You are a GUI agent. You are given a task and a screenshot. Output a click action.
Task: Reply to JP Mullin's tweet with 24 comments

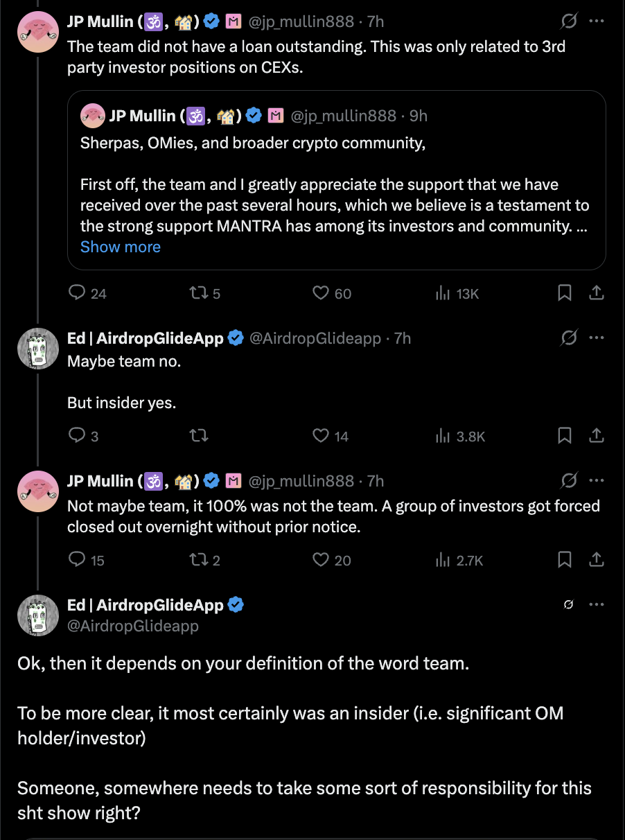coord(78,293)
